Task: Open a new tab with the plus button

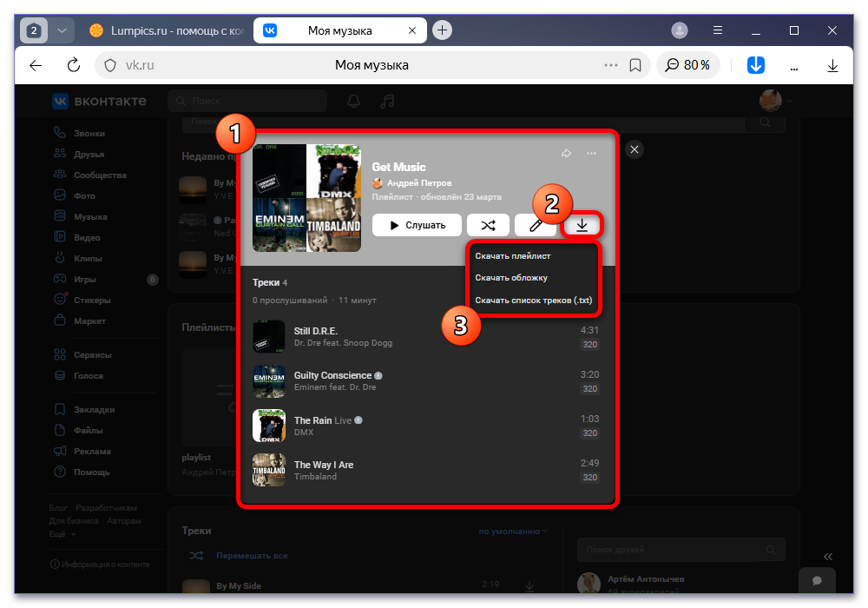Action: click(442, 30)
